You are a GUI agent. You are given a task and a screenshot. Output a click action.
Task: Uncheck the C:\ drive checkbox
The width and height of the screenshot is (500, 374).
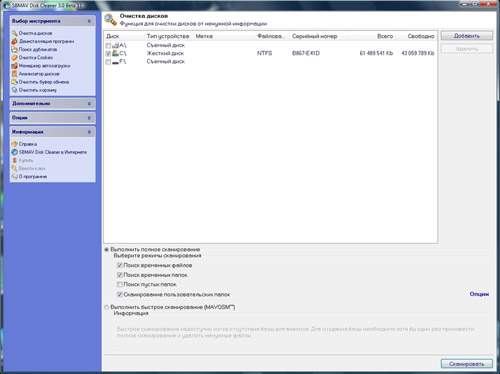point(108,54)
